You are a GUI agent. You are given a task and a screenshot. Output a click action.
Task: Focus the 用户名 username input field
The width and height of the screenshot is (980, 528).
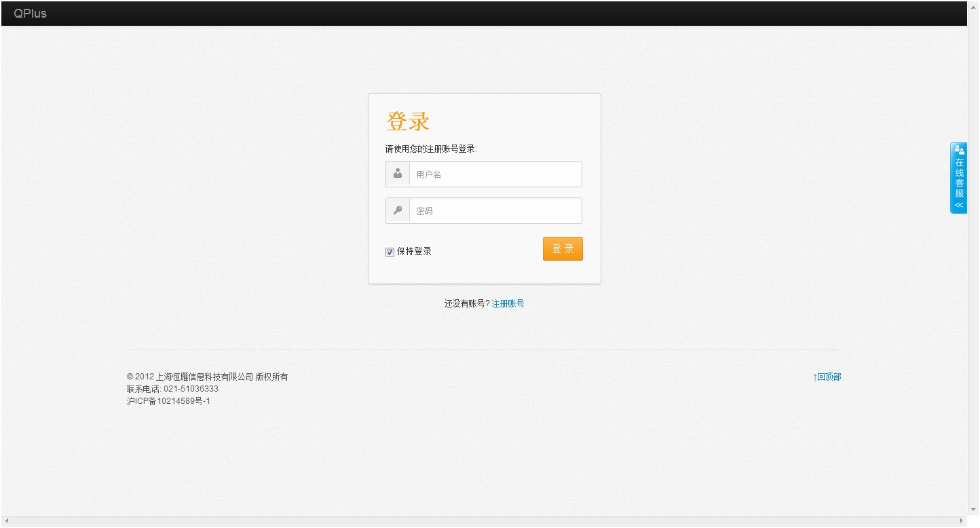tap(495, 174)
